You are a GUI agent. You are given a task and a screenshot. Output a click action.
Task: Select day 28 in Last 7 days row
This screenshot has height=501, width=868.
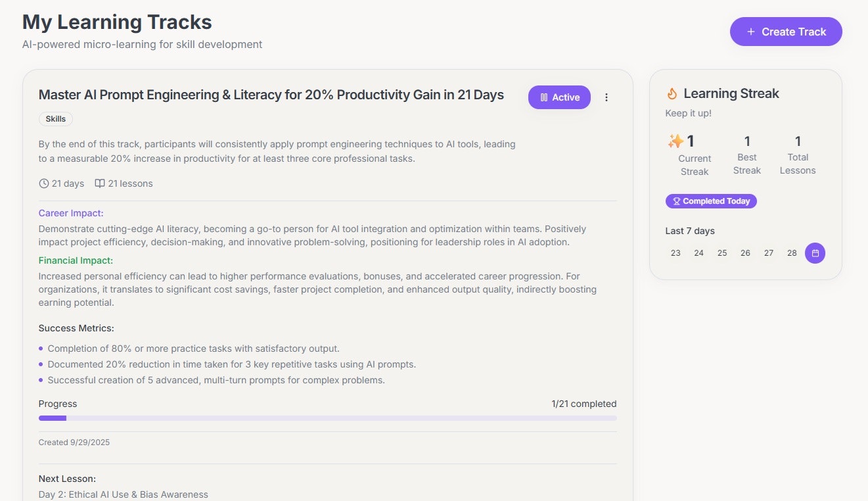point(792,252)
